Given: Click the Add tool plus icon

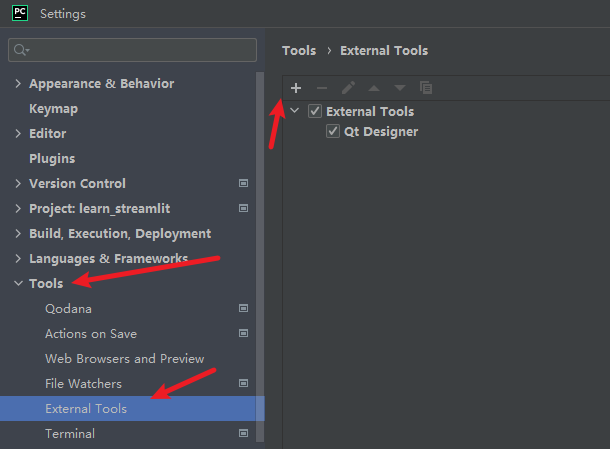Looking at the screenshot, I should click(296, 88).
